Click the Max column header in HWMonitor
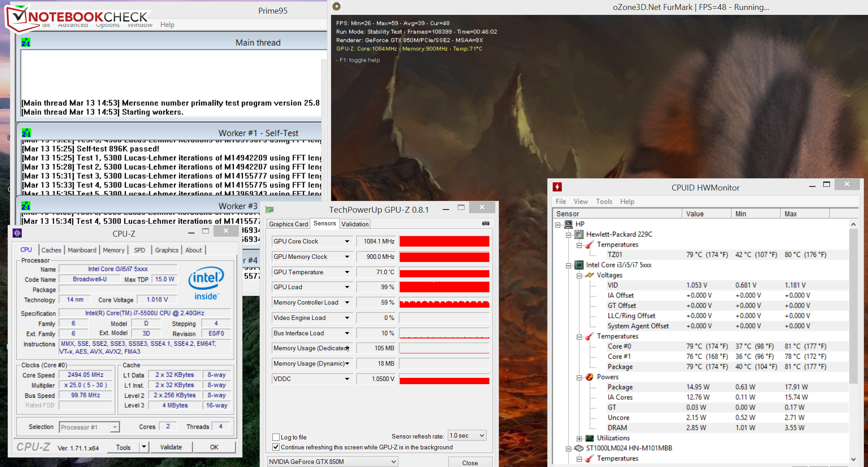The width and height of the screenshot is (868, 467). coord(805,214)
